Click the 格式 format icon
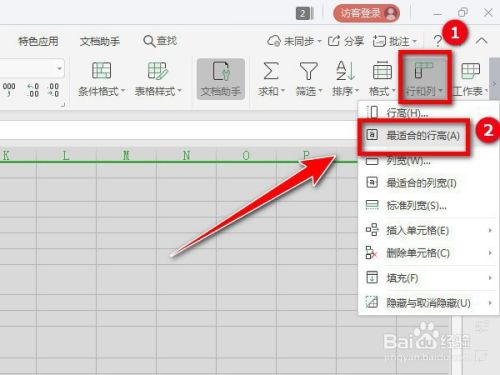 [x=382, y=71]
